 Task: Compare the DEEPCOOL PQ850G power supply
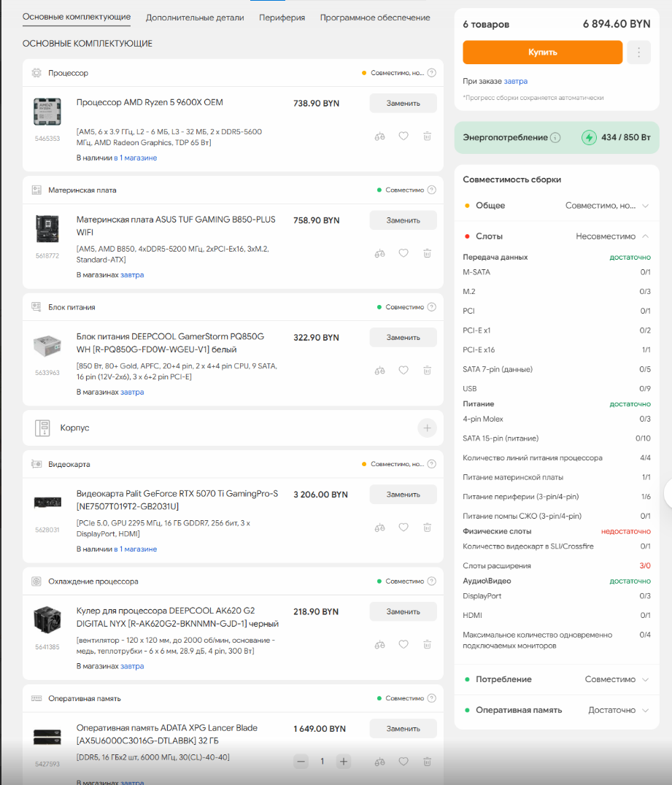pos(379,371)
